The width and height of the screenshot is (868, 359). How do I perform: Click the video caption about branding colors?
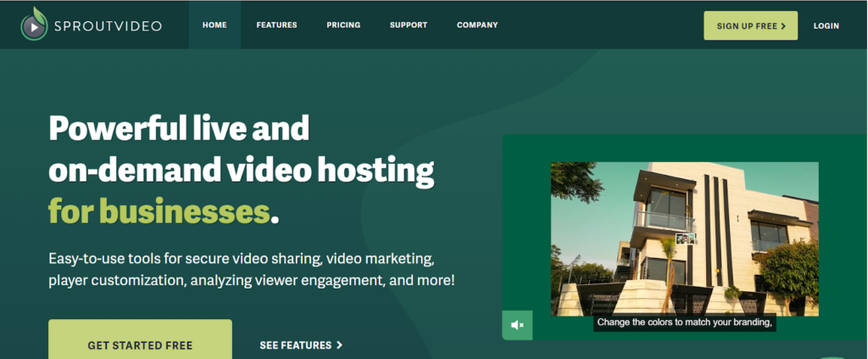685,323
